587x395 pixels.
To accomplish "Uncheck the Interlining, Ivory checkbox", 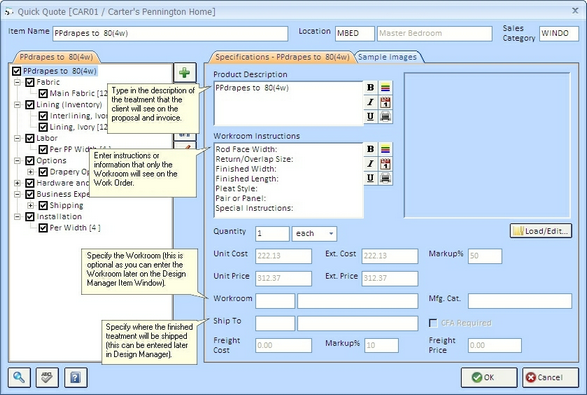I will coord(43,116).
